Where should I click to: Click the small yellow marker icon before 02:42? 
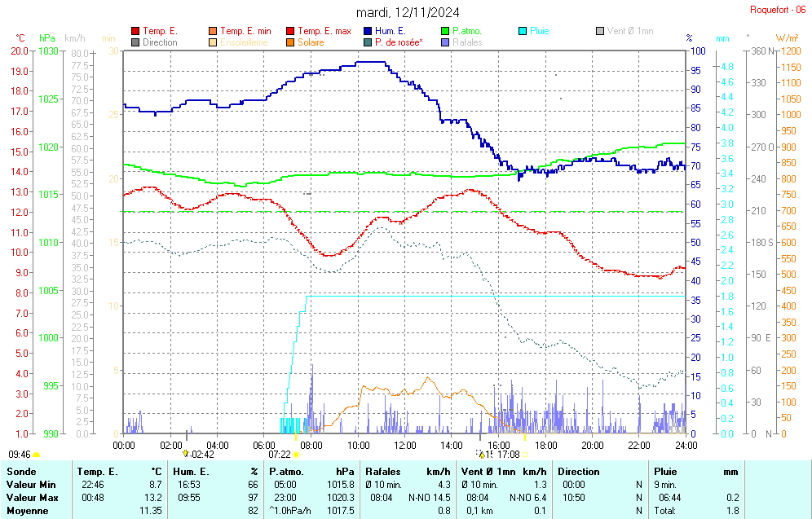(185, 453)
